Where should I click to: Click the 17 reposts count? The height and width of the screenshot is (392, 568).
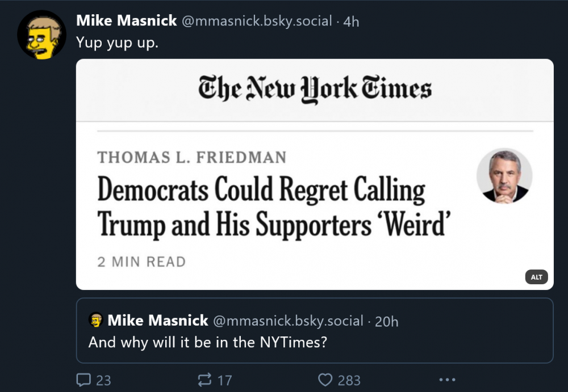click(x=224, y=380)
